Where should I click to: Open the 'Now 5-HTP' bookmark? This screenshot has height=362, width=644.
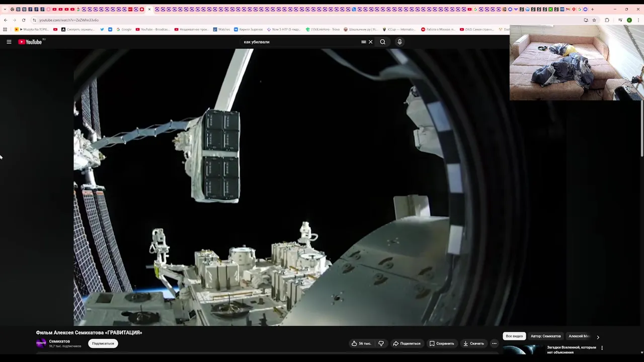284,29
